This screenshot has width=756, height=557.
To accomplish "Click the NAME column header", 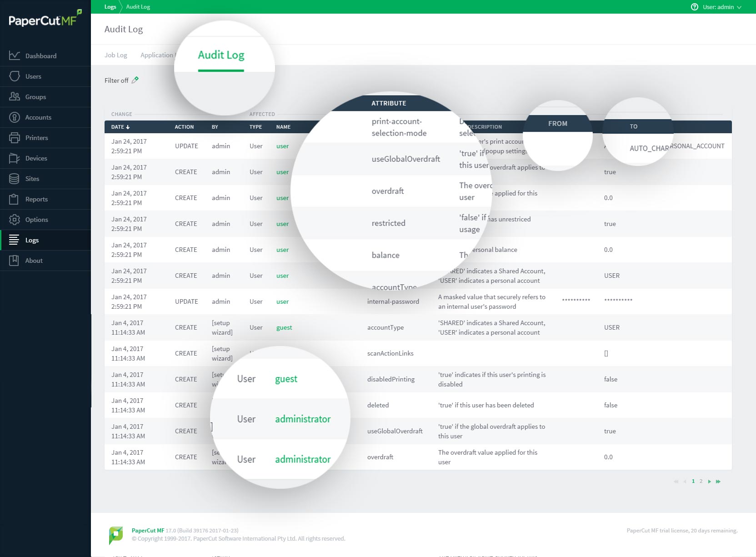I will pos(283,127).
